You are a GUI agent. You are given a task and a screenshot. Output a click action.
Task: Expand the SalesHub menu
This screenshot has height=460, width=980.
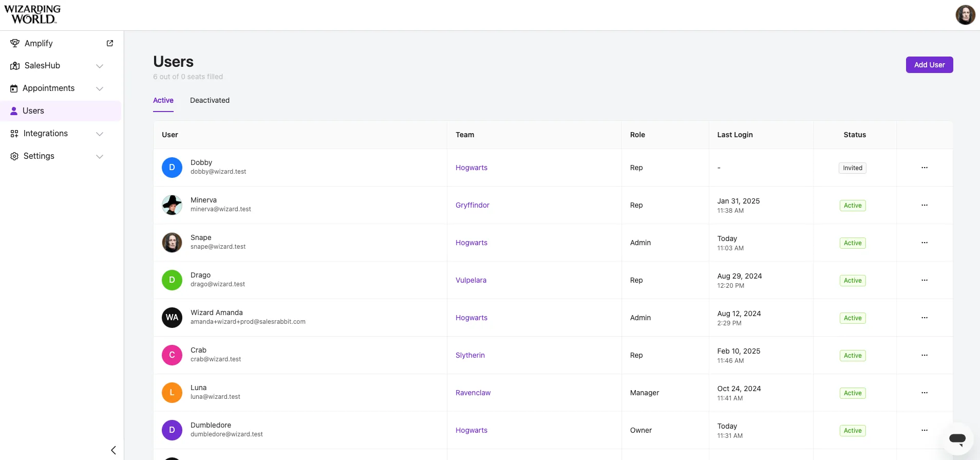100,66
